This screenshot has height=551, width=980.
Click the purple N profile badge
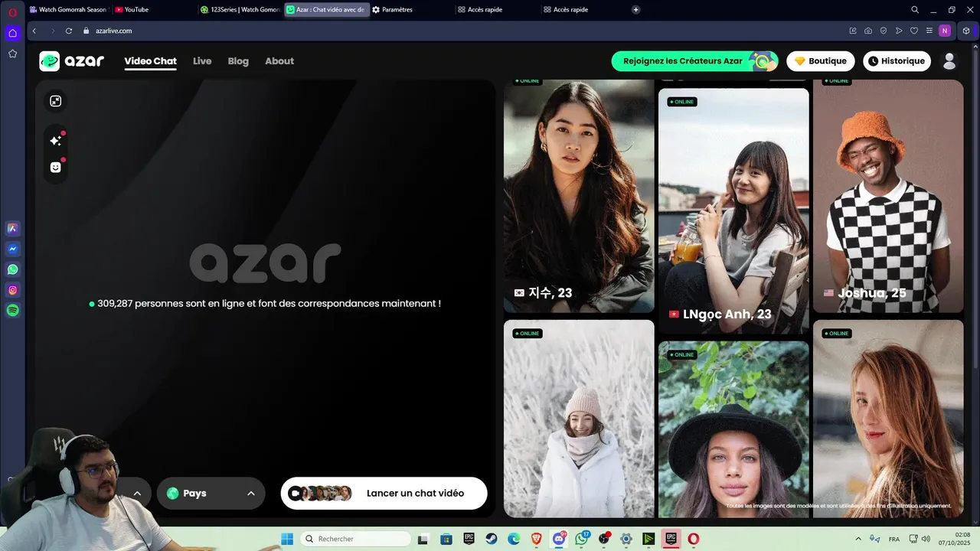945,31
